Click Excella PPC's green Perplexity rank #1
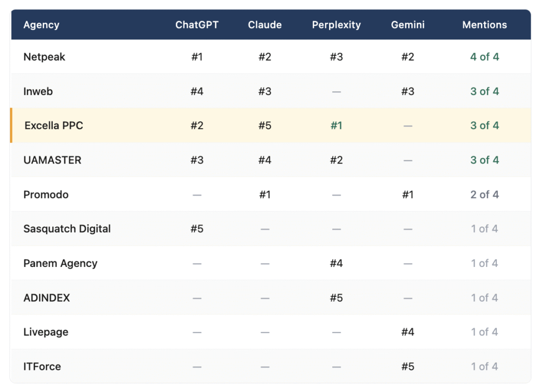Viewport: 540px width, 392px height. tap(336, 126)
